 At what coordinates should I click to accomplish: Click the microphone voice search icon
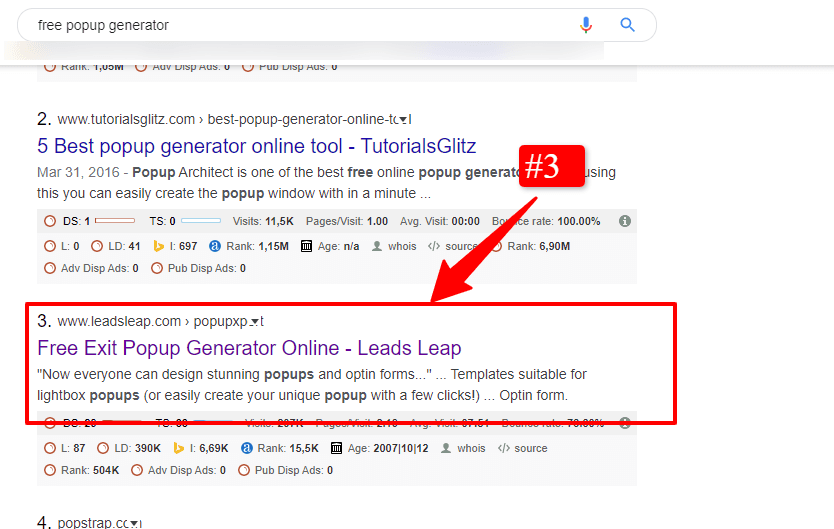(586, 25)
